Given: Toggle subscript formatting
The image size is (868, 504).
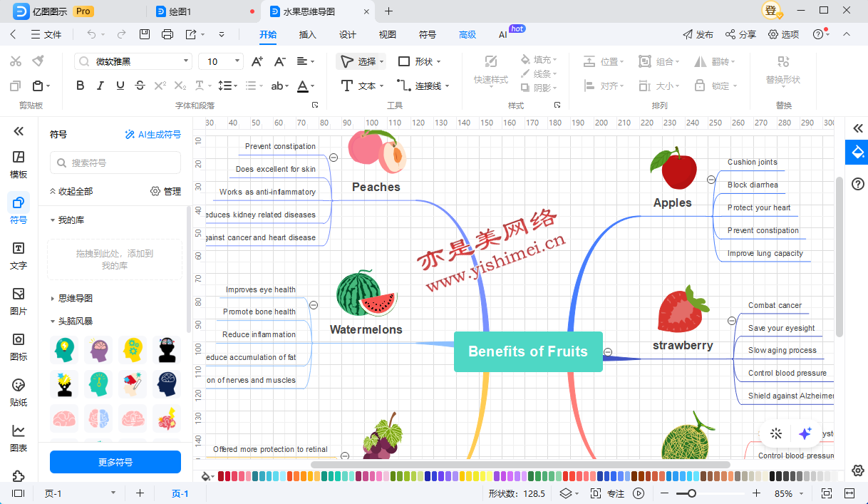Looking at the screenshot, I should [x=180, y=86].
